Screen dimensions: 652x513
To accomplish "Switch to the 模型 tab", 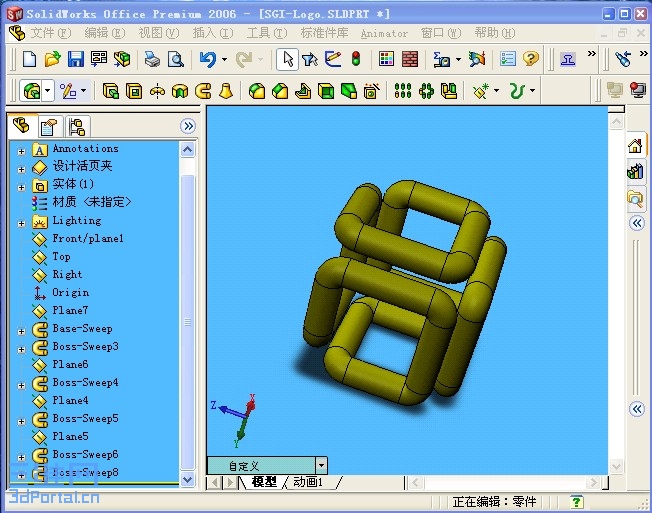I will point(264,482).
